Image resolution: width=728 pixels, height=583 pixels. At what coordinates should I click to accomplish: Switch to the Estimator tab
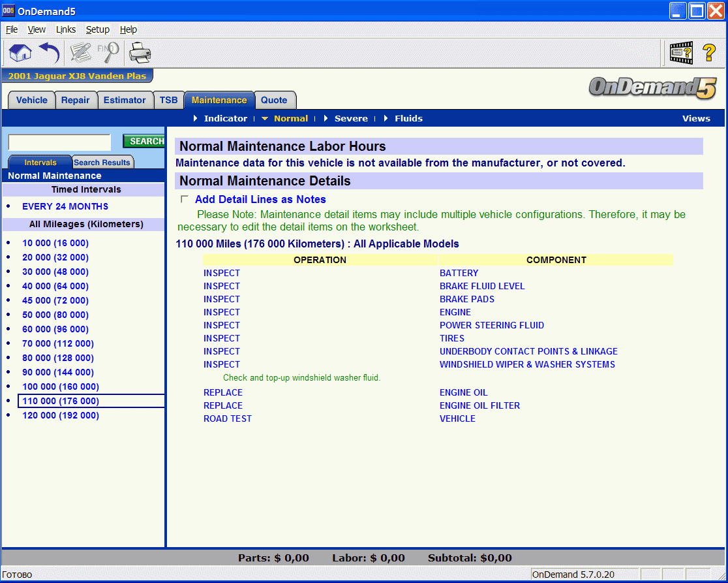pos(125,100)
